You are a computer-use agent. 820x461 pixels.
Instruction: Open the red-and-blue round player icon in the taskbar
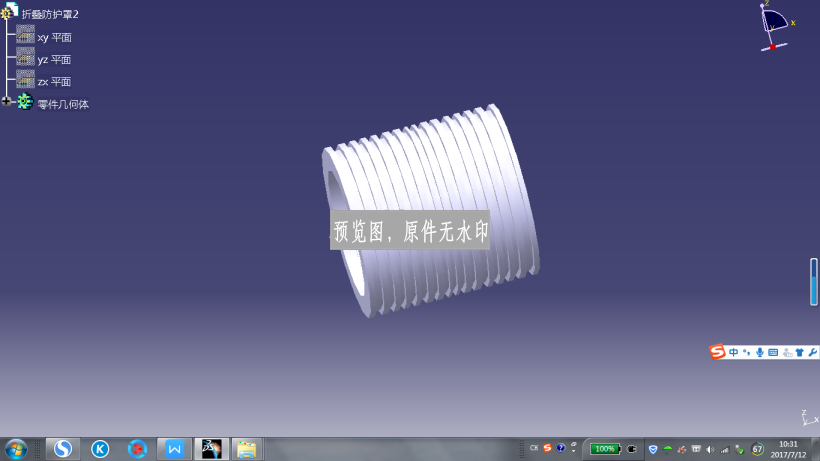(x=137, y=449)
